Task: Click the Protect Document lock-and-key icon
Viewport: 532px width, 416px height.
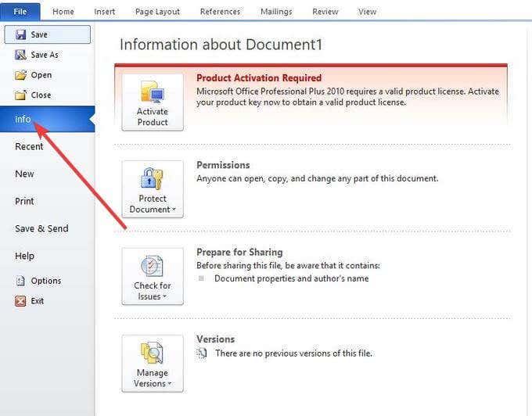Action: (152, 178)
